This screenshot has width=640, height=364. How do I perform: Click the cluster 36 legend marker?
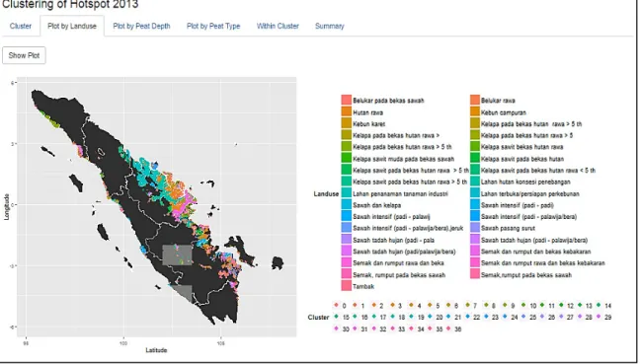pos(448,328)
